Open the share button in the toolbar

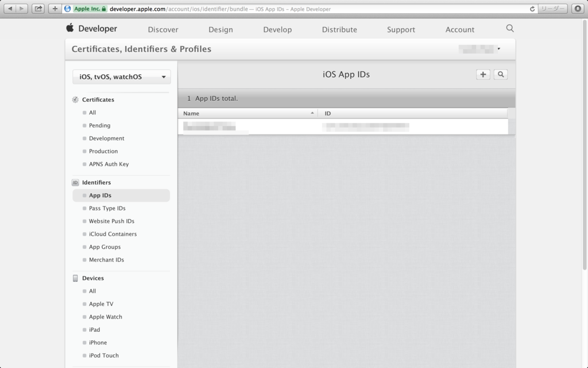[x=38, y=9]
